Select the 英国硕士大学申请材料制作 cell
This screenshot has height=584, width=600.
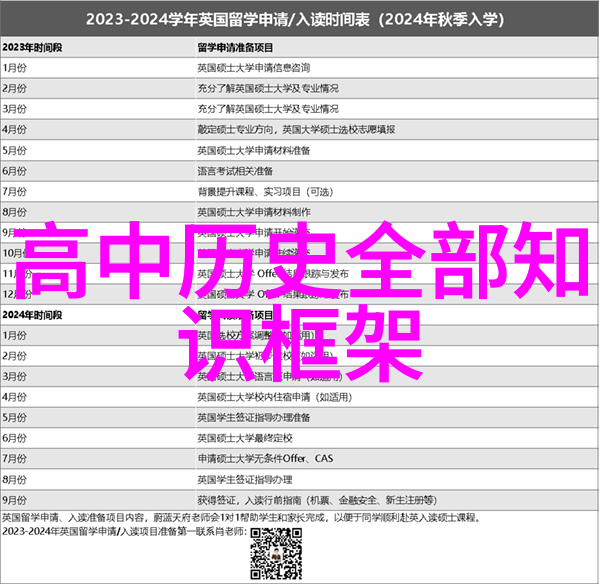(x=253, y=212)
